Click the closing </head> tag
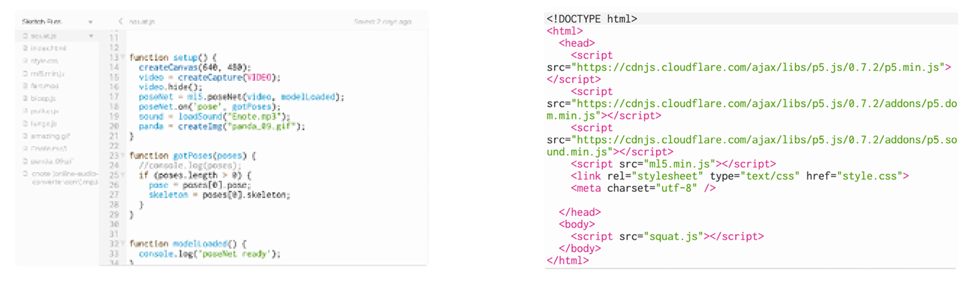 (580, 212)
